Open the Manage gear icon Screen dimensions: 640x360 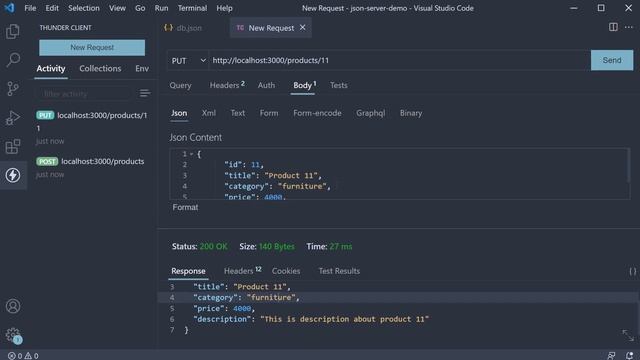coord(13,335)
